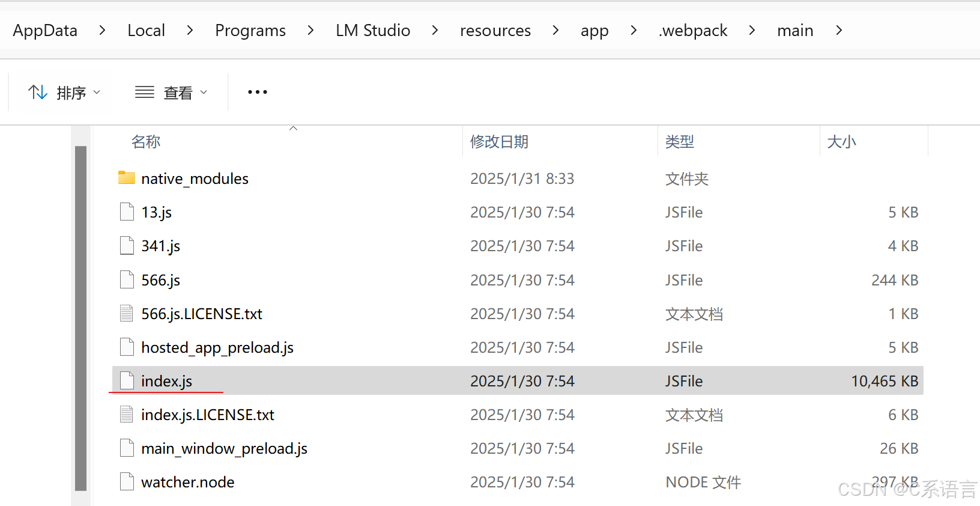The image size is (980, 506).
Task: Open the 查看 view dropdown
Action: pyautogui.click(x=171, y=93)
